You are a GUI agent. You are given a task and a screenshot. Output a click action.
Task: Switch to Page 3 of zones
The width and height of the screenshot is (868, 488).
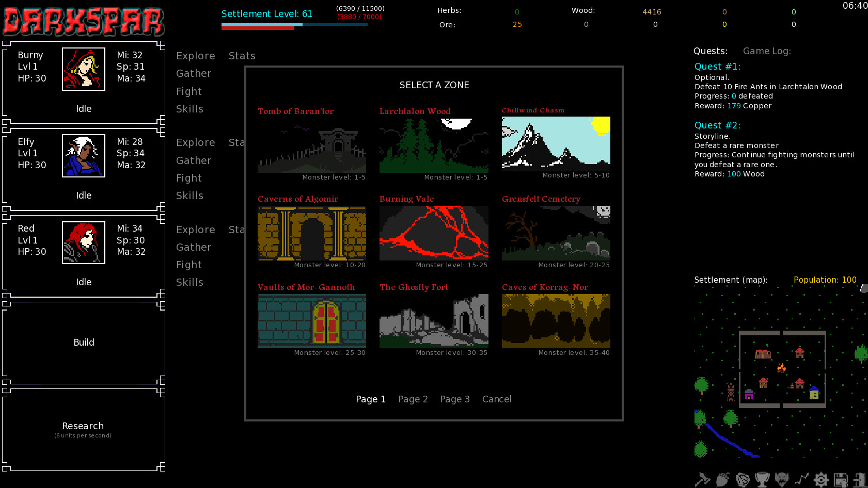pyautogui.click(x=454, y=399)
